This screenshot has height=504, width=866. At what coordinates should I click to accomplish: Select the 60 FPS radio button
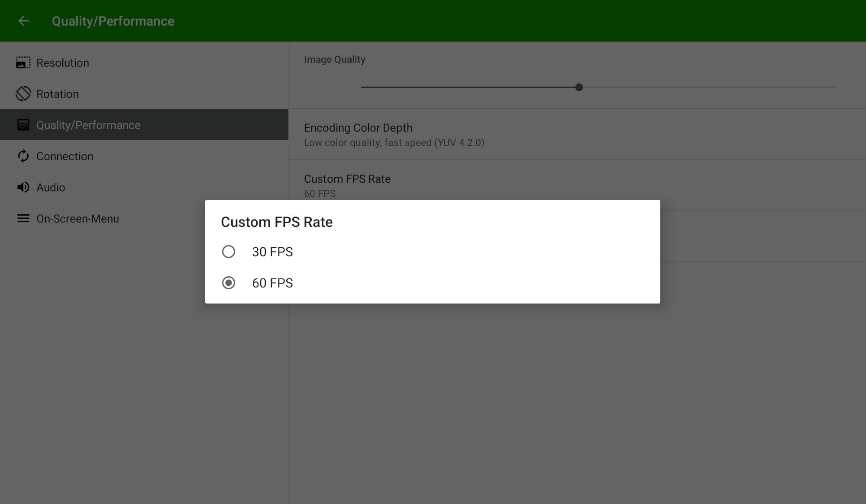pos(229,283)
